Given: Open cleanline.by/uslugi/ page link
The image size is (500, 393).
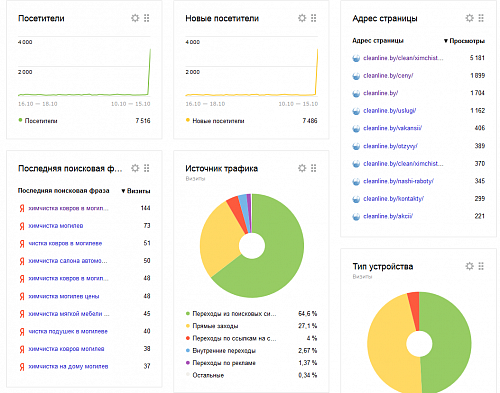Looking at the screenshot, I should pos(390,111).
